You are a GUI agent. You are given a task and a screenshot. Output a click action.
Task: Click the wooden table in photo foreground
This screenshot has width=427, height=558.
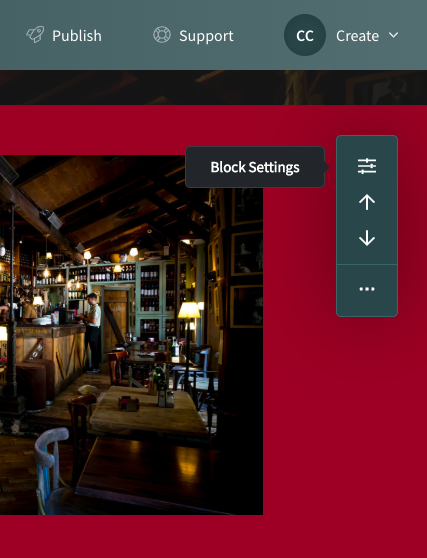tap(148, 411)
